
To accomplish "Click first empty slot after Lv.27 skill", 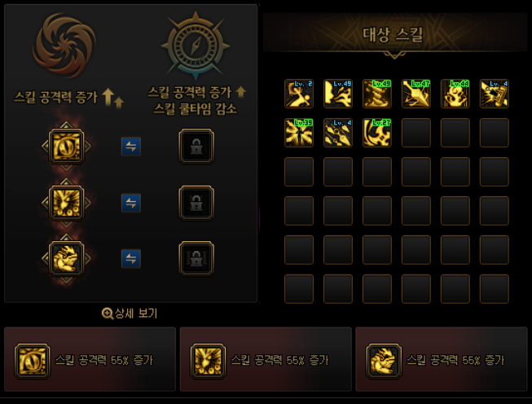I will 416,133.
